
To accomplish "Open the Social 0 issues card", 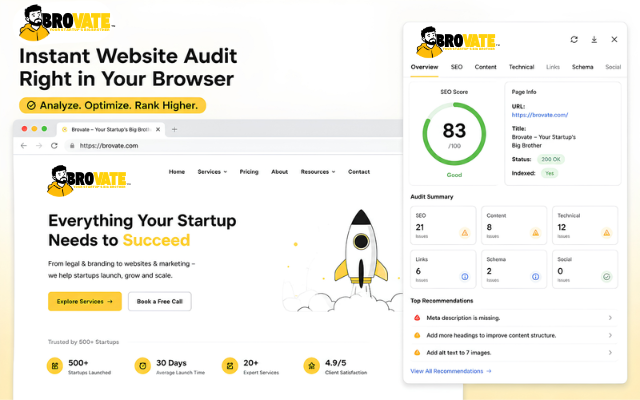I will click(585, 269).
